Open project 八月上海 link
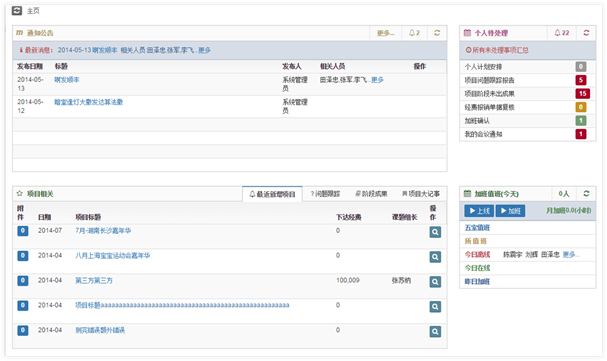The image size is (607, 361). coord(113,255)
